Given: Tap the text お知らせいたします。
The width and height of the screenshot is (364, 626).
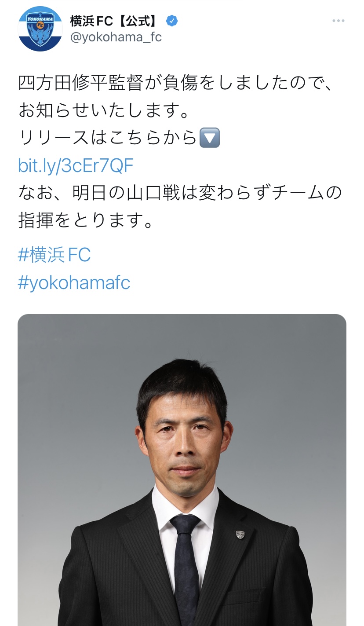Looking at the screenshot, I should click(104, 111).
